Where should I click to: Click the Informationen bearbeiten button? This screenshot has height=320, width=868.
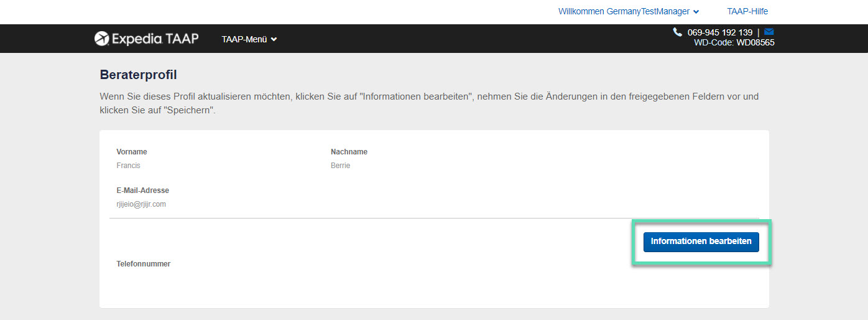(701, 242)
